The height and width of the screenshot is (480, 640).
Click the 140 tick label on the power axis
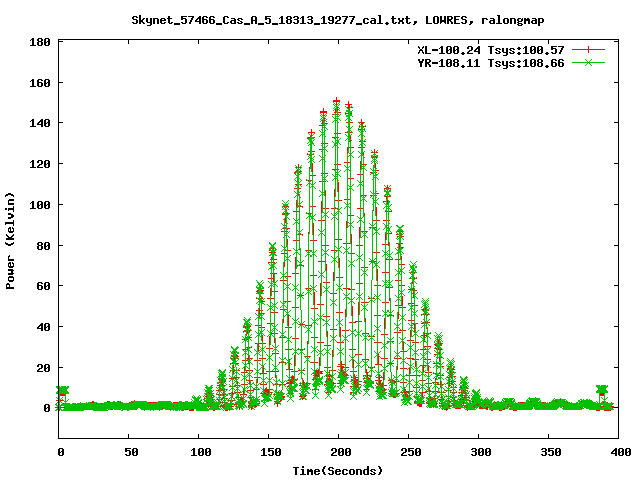40,123
